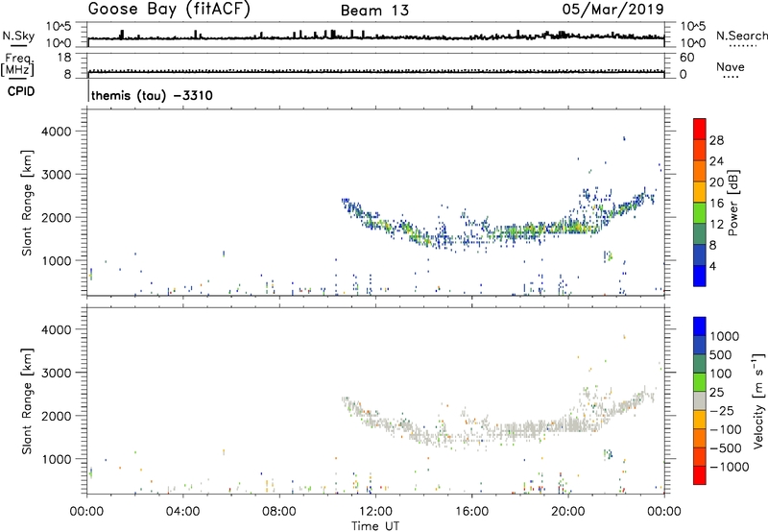Click the "-100" label on Velocity colorbar

tap(726, 429)
